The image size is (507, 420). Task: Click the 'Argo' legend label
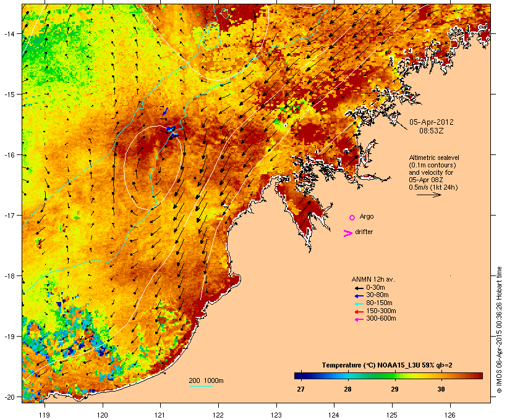(x=367, y=216)
